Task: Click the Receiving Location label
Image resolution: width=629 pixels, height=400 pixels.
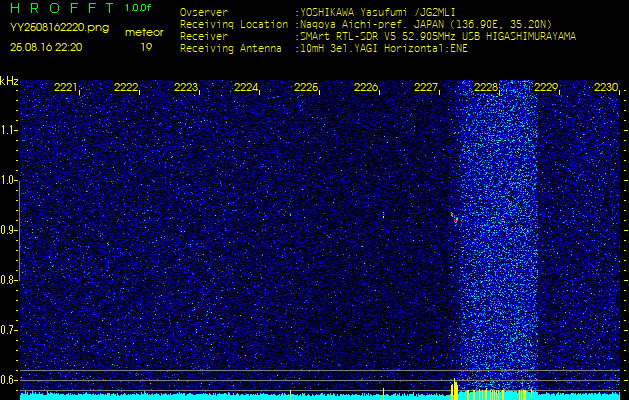Action: 234,24
